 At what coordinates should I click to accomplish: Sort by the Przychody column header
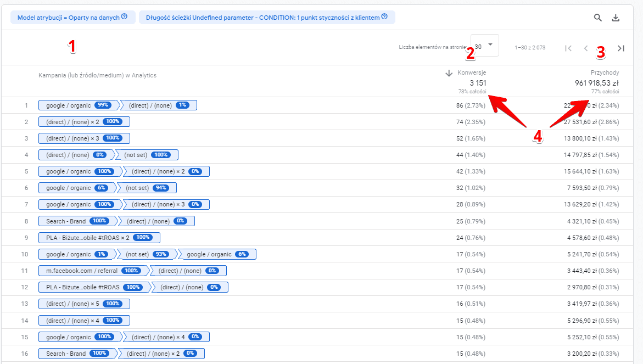pyautogui.click(x=605, y=72)
